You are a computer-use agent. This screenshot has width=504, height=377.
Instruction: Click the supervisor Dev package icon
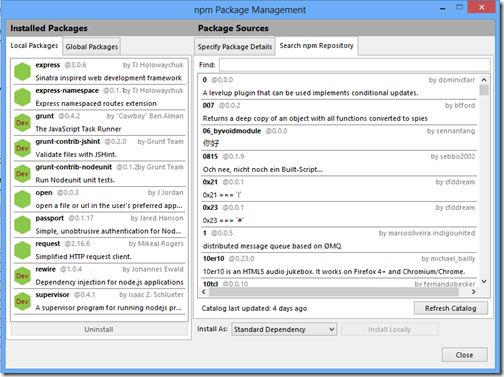pos(22,301)
